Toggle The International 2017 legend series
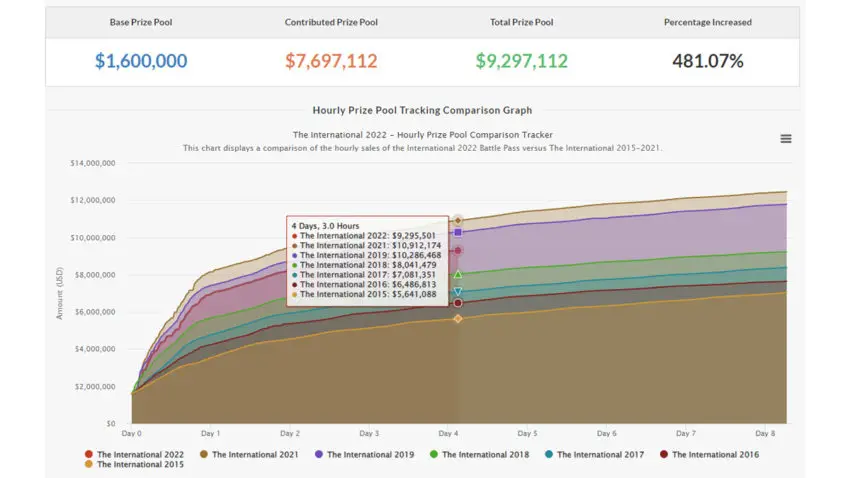This screenshot has height=478, width=850. [x=594, y=454]
